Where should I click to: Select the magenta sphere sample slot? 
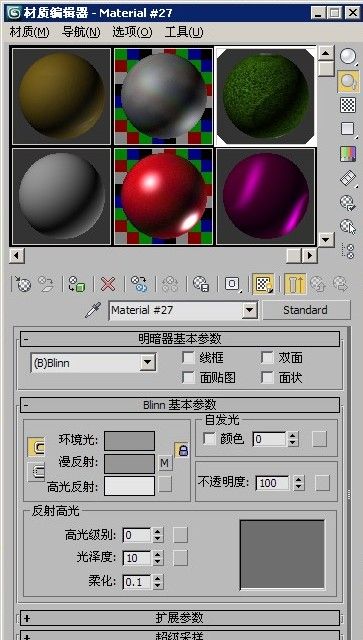[x=265, y=196]
